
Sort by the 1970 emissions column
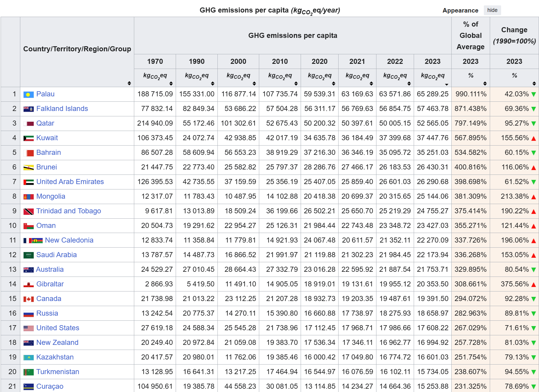click(171, 84)
